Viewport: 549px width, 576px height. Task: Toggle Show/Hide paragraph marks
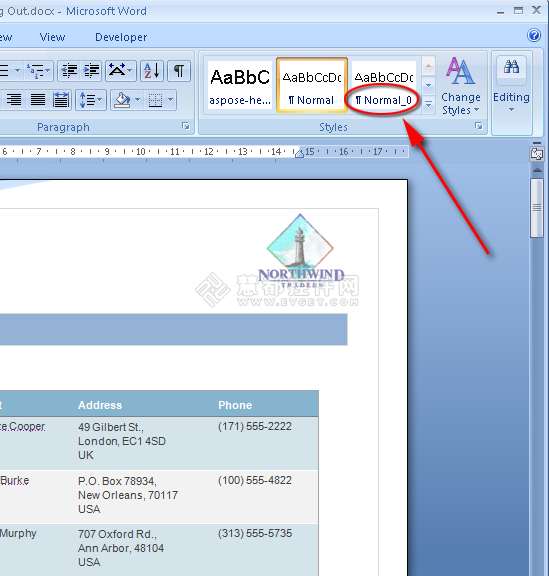click(x=179, y=70)
